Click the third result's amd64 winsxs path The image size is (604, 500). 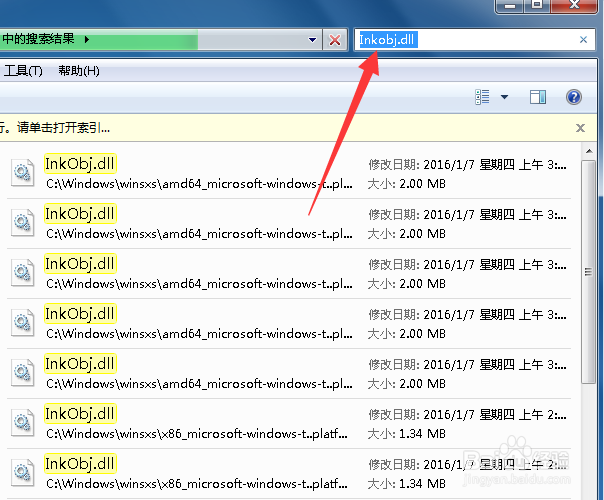coord(199,284)
